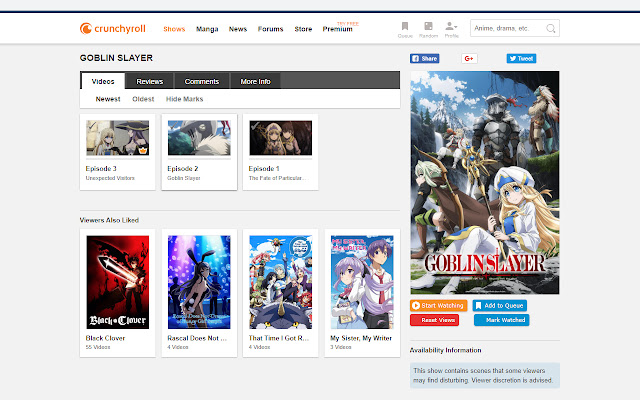
Task: Open Black Clover poster
Action: 118,282
